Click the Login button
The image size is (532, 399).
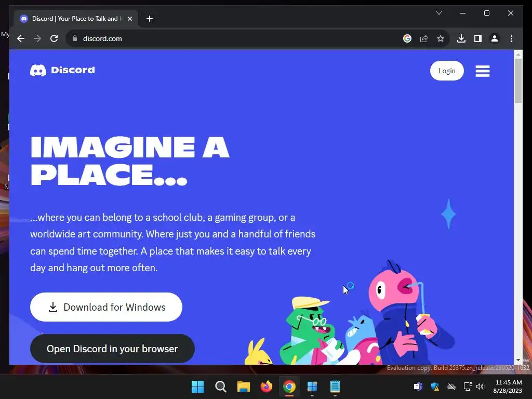coord(447,71)
